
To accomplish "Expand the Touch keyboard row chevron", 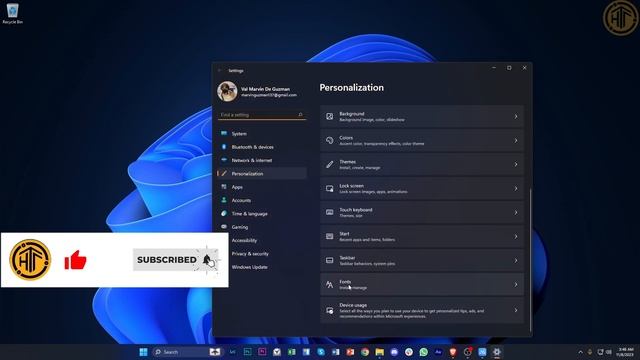I will click(x=516, y=212).
